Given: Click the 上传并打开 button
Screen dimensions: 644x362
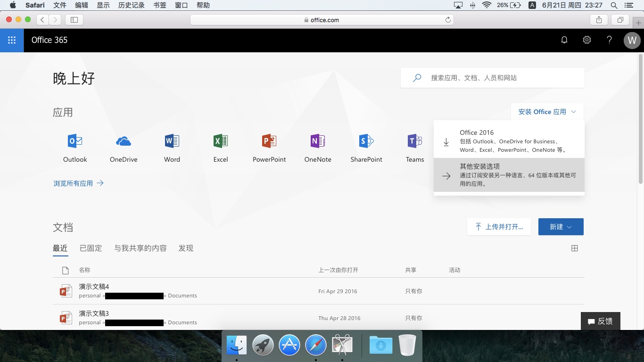Looking at the screenshot, I should click(499, 227).
